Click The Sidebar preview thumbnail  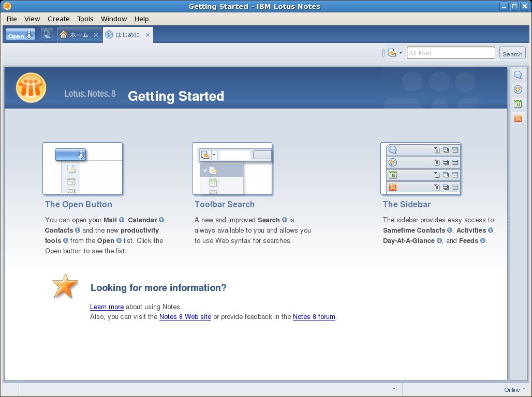point(420,169)
